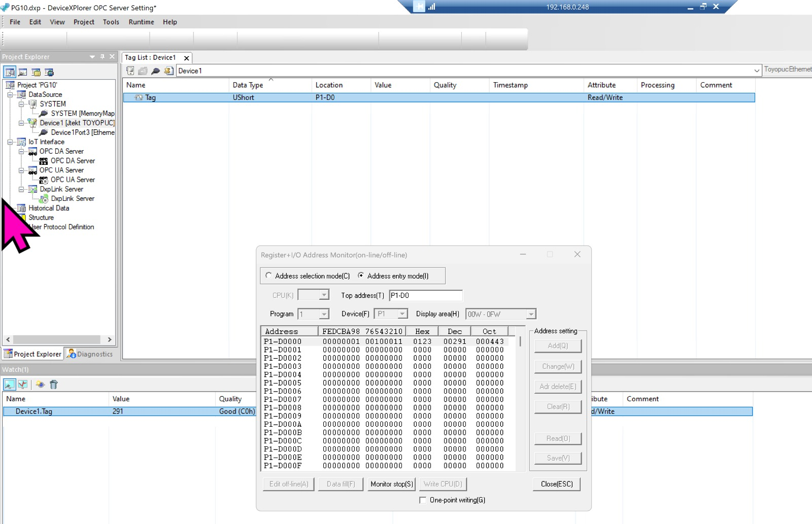Collapse the IoT Interface tree node
This screenshot has height=524, width=812.
click(10, 142)
